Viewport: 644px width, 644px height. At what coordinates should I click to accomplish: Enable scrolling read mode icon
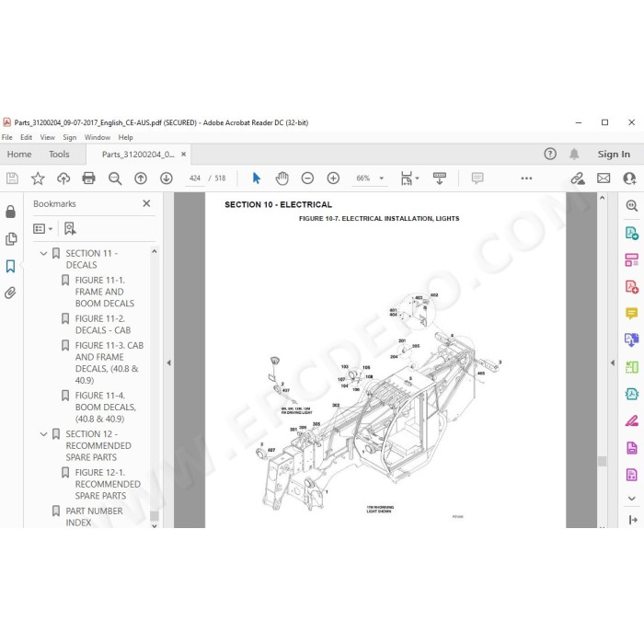tap(440, 178)
